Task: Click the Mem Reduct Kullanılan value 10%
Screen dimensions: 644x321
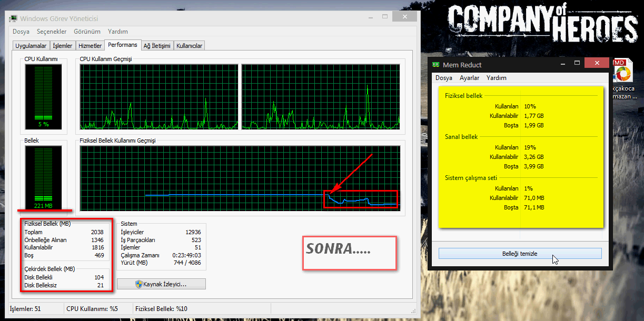Action: click(x=530, y=106)
